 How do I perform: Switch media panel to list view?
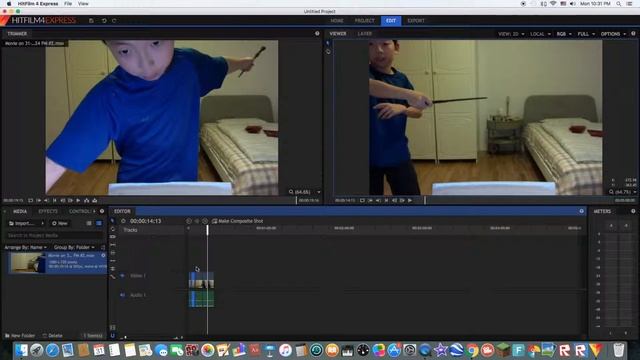click(89, 223)
